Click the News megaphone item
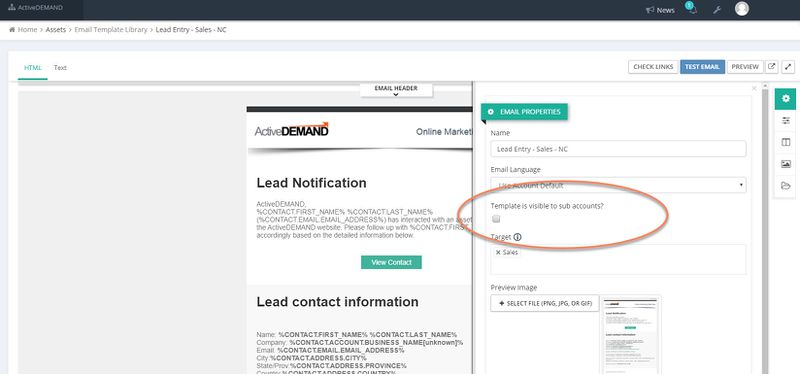 660,10
